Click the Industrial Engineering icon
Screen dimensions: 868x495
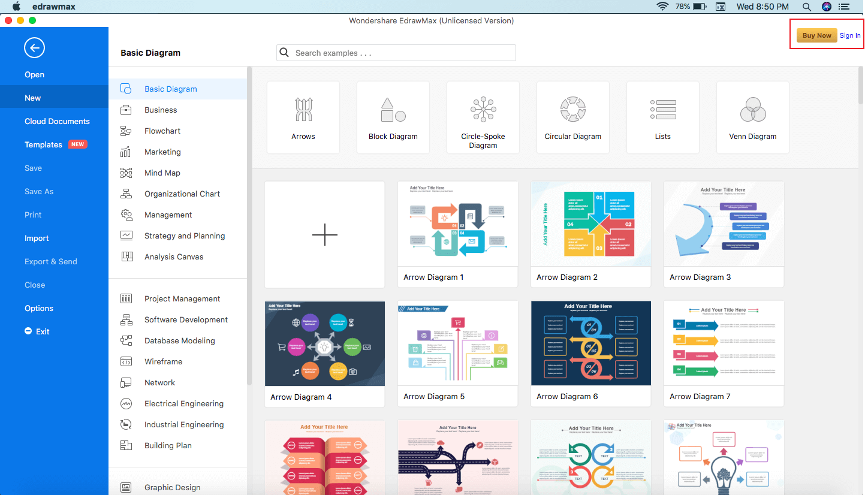click(126, 424)
